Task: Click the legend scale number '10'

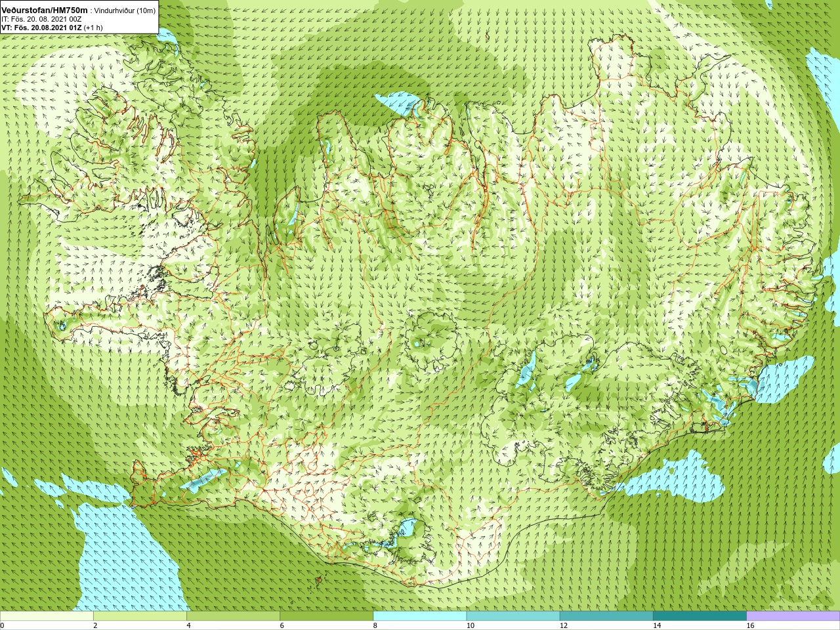Action: point(471,625)
